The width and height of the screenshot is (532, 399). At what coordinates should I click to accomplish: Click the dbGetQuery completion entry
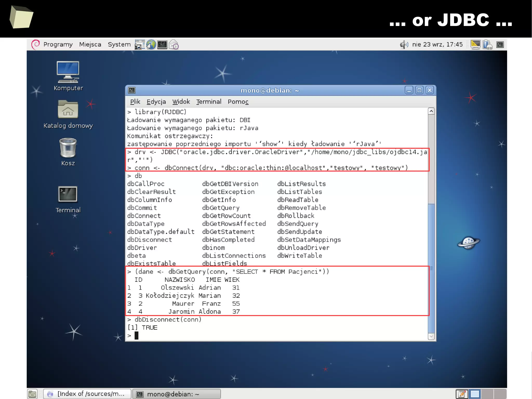[221, 208]
